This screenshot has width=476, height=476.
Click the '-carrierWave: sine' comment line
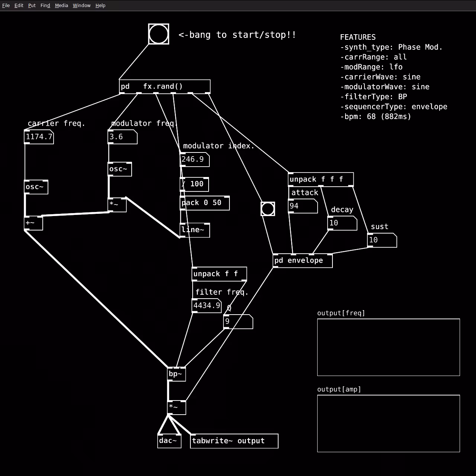[380, 77]
